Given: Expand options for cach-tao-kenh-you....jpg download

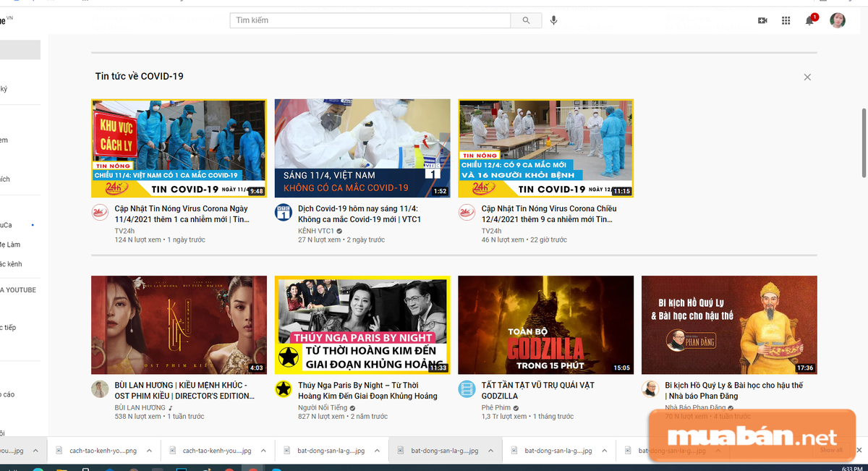Looking at the screenshot, I should tap(264, 450).
